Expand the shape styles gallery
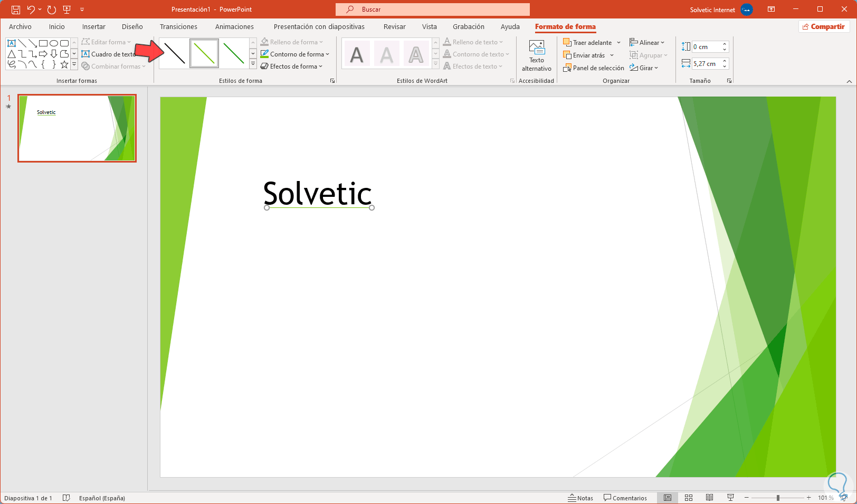 point(253,64)
